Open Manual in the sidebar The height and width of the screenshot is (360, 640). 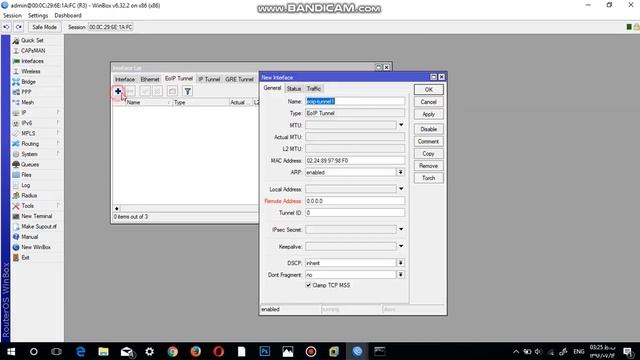29,237
